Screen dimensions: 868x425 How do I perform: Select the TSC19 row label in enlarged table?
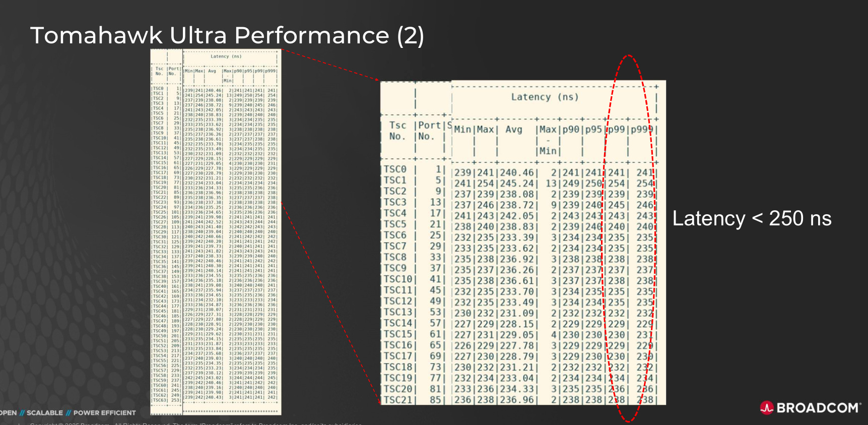pos(398,378)
